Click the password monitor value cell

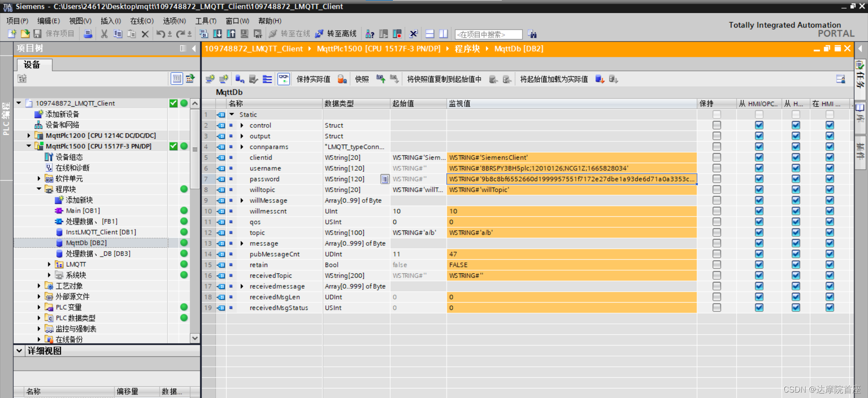tap(571, 179)
